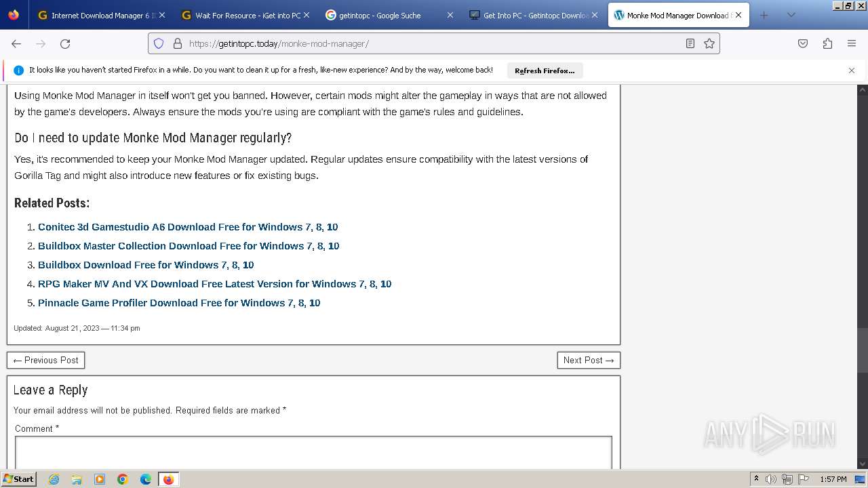Show site security padlock info
The height and width of the screenshot is (488, 868).
click(178, 43)
